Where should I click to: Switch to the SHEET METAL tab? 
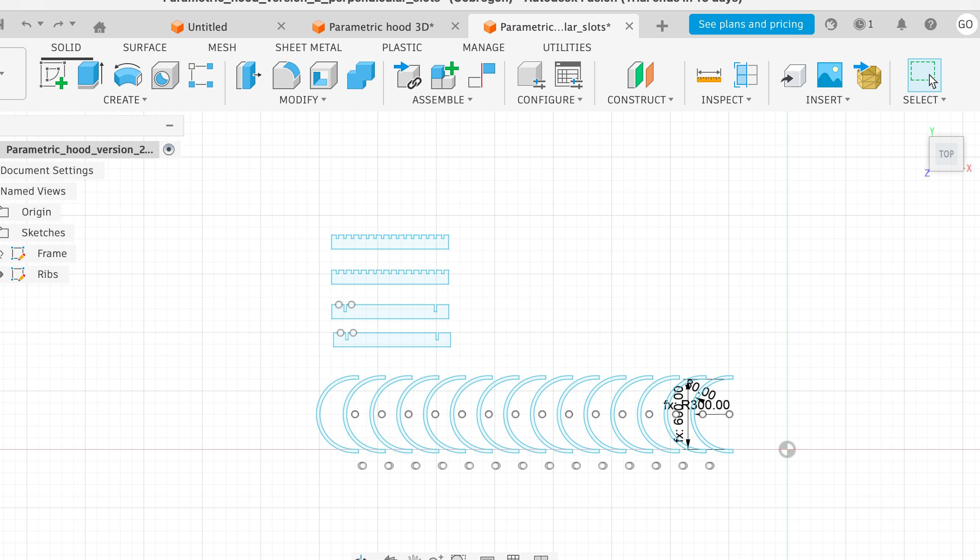tap(308, 48)
